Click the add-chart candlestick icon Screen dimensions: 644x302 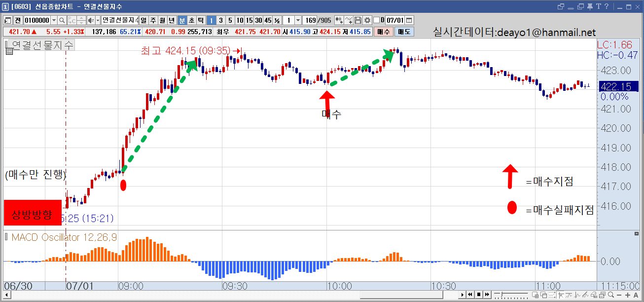click(x=339, y=20)
